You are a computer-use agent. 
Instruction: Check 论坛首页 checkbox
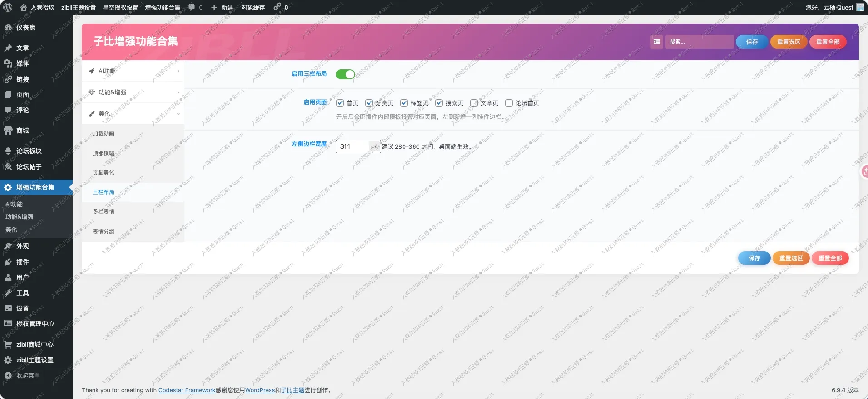point(509,103)
